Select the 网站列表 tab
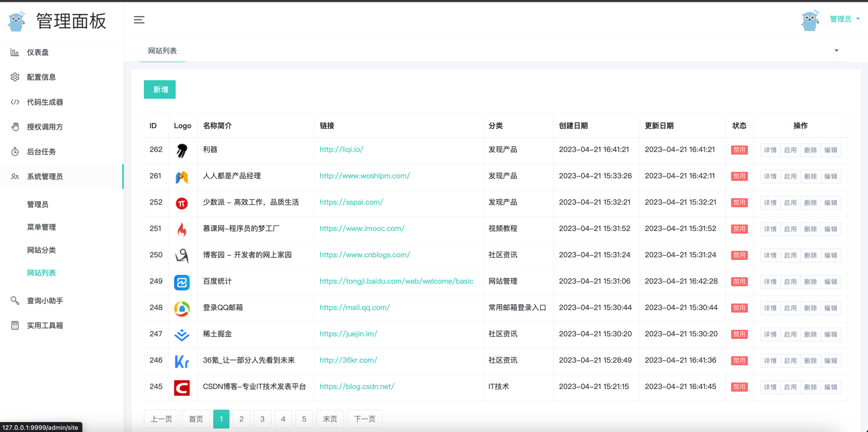 pyautogui.click(x=162, y=51)
